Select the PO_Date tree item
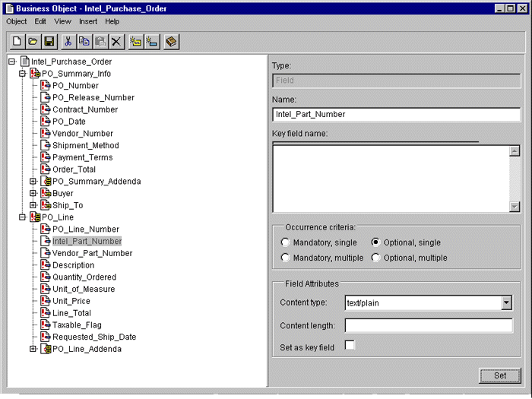This screenshot has width=532, height=399. tap(69, 122)
